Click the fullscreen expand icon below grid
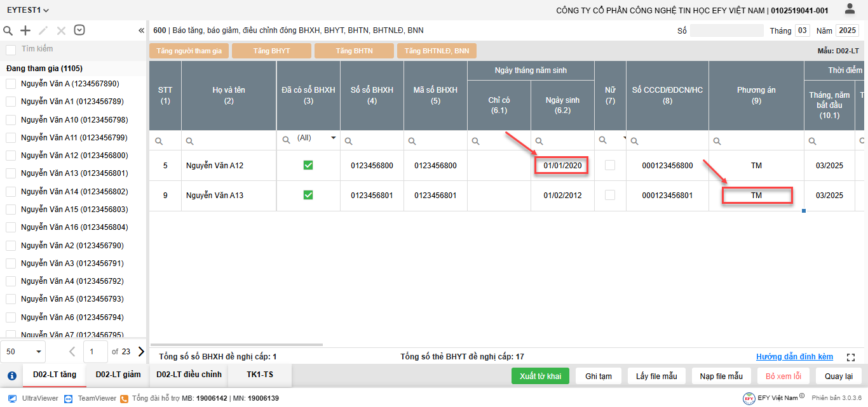This screenshot has width=868, height=407. 851,357
